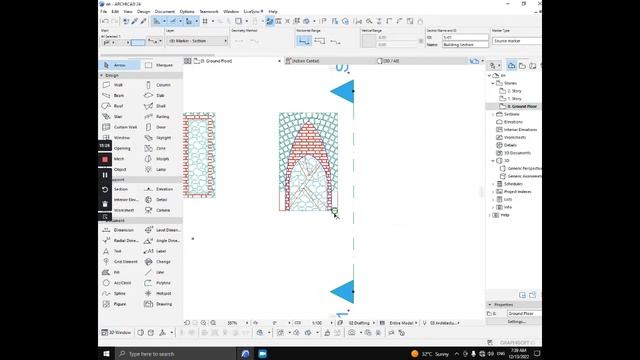Expand the Schedules folder in Navigator
Viewport: 640px width, 360px height.
pyautogui.click(x=493, y=184)
